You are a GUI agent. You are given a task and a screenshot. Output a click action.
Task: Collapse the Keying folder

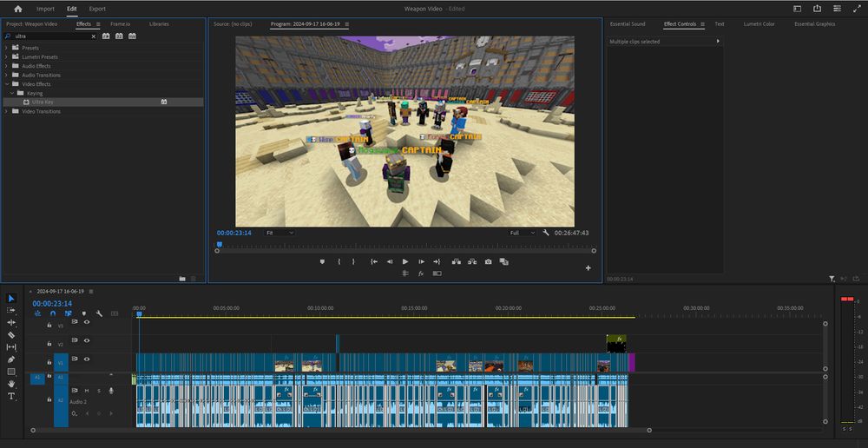pos(12,93)
